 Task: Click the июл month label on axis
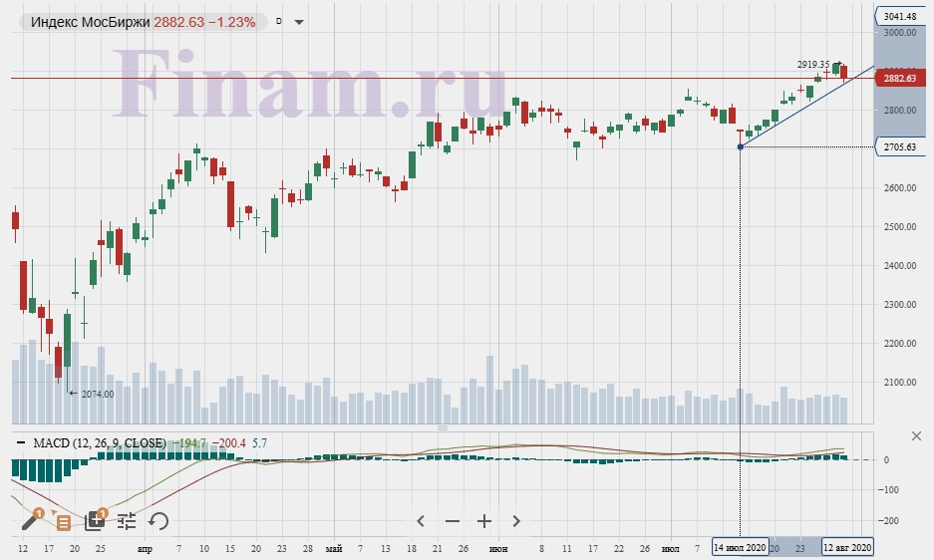[671, 549]
